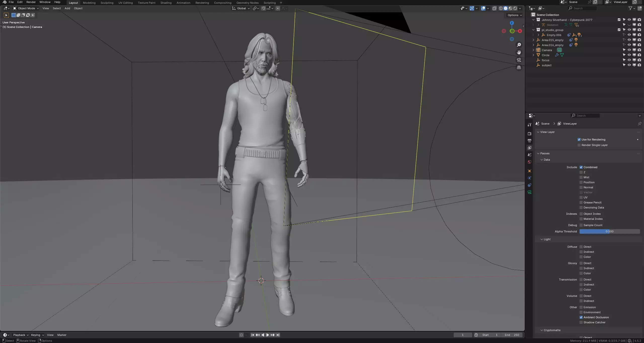Pin the properties editor context
Image resolution: width=644 pixels, height=343 pixels.
click(x=639, y=124)
